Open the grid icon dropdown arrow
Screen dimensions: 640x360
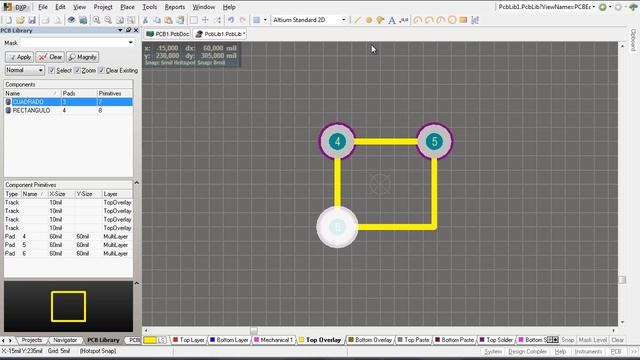(265, 20)
